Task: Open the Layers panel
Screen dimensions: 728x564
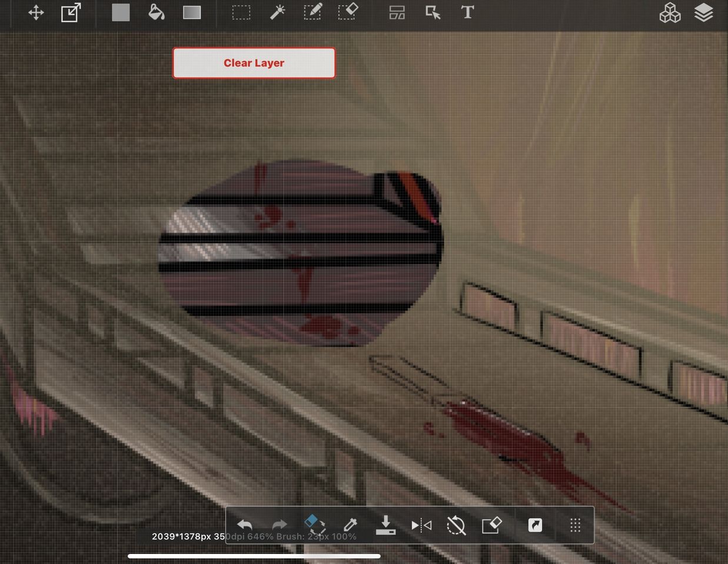Action: pyautogui.click(x=704, y=13)
